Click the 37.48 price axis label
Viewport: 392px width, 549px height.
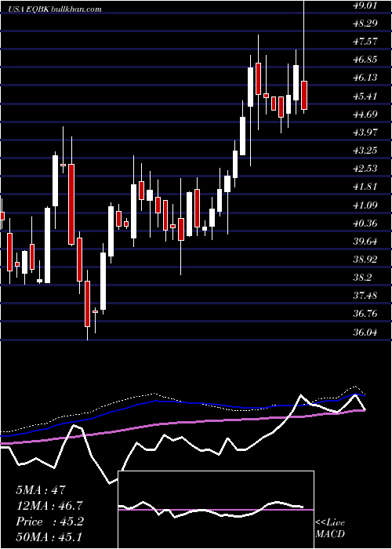[366, 296]
